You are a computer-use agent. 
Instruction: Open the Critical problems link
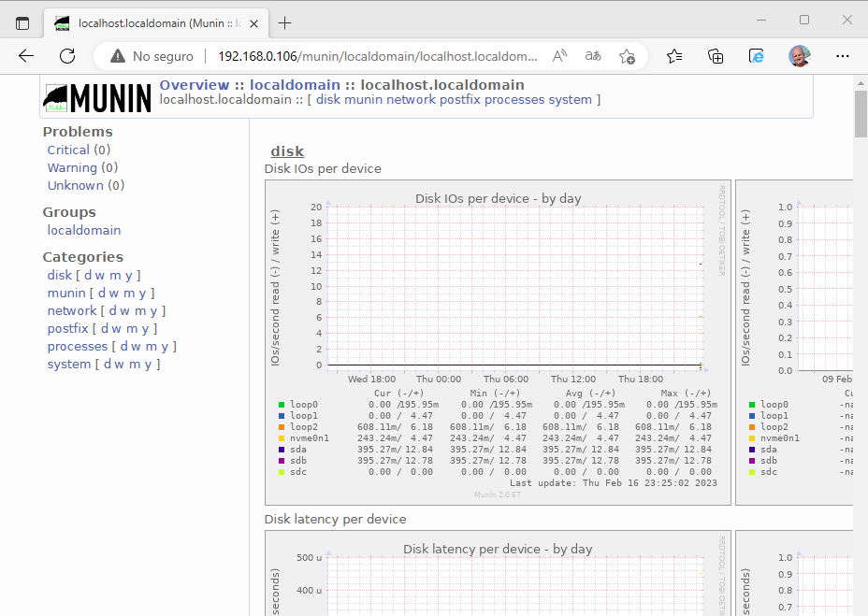68,150
